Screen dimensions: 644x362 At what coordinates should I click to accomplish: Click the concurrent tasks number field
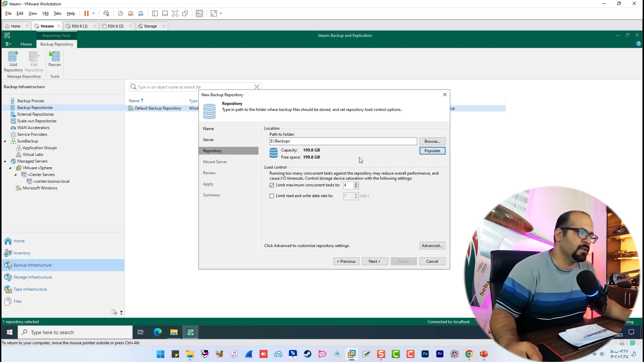click(x=348, y=185)
